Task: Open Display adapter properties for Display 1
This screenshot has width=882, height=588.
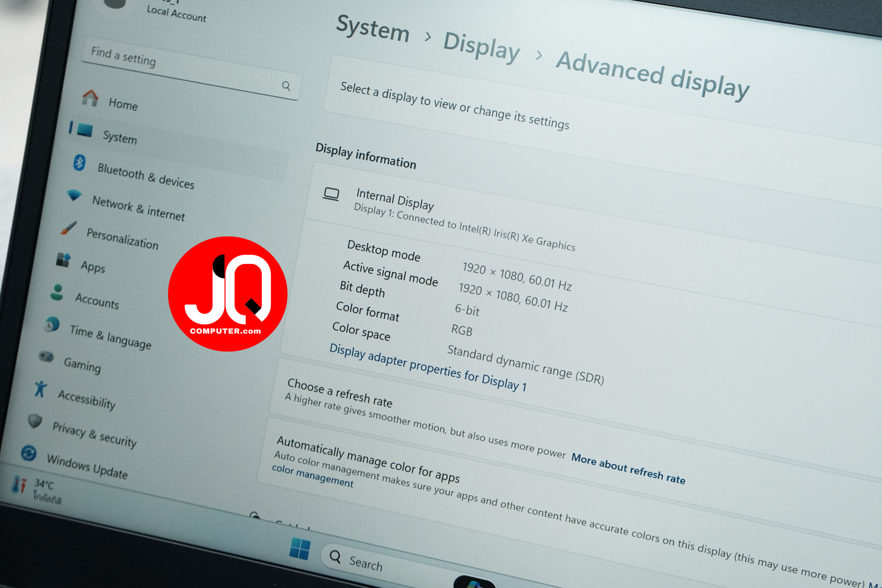Action: [428, 367]
